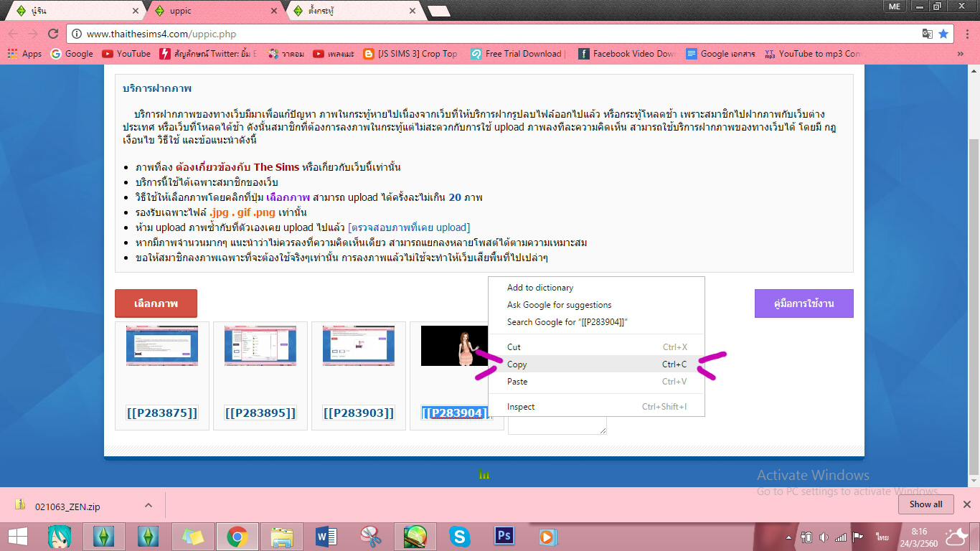Click the browser Forward arrow
Image resolution: width=980 pixels, height=551 pixels.
click(33, 34)
